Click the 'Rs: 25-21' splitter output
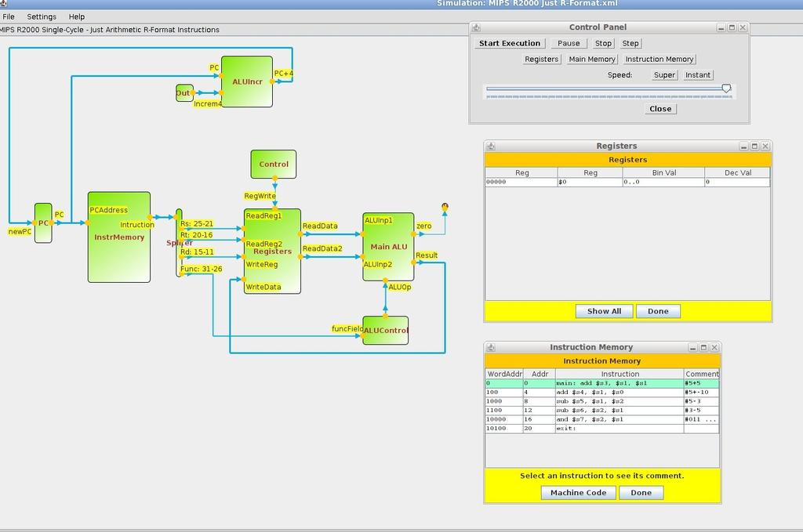This screenshot has height=532, width=803. 197,223
